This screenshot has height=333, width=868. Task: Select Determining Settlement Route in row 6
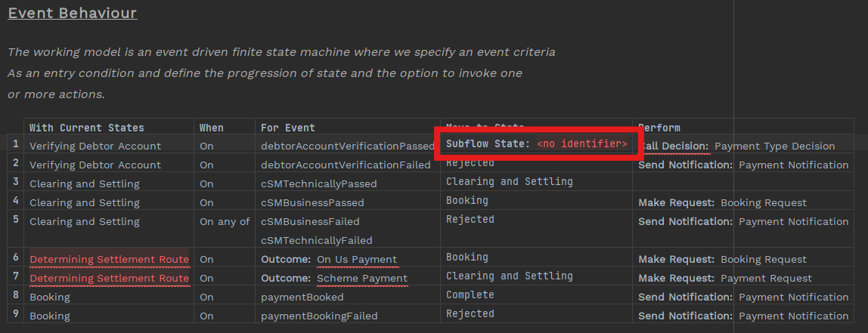coord(109,259)
